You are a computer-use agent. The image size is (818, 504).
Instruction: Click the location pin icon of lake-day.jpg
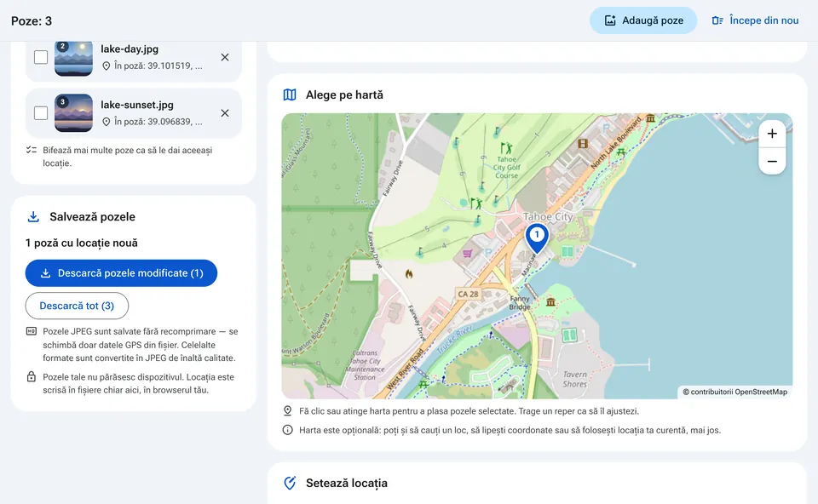106,66
